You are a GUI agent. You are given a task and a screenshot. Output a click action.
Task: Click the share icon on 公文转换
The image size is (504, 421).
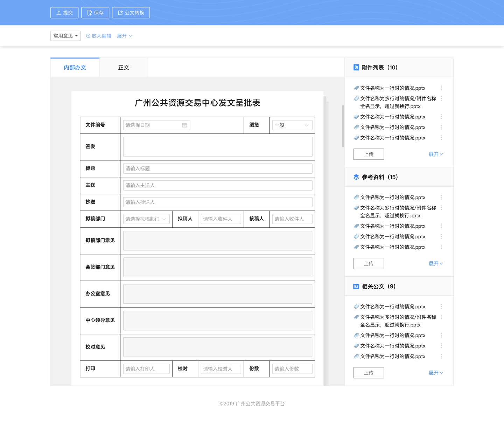coord(120,13)
